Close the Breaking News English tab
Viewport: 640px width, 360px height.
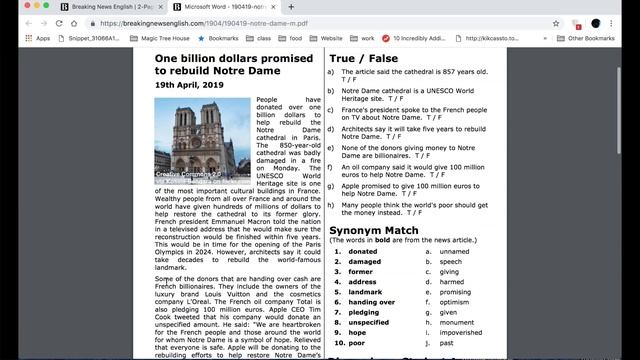(160, 7)
